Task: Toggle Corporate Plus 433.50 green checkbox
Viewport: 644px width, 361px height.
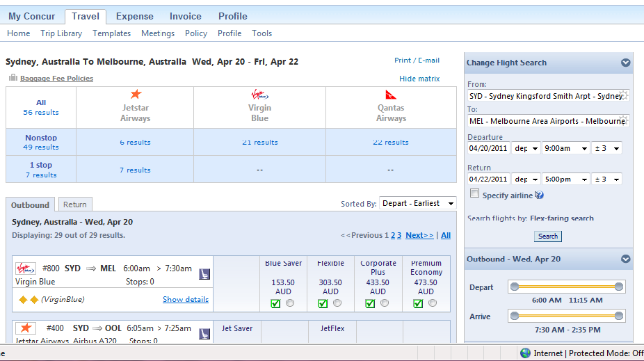Action: (x=370, y=303)
